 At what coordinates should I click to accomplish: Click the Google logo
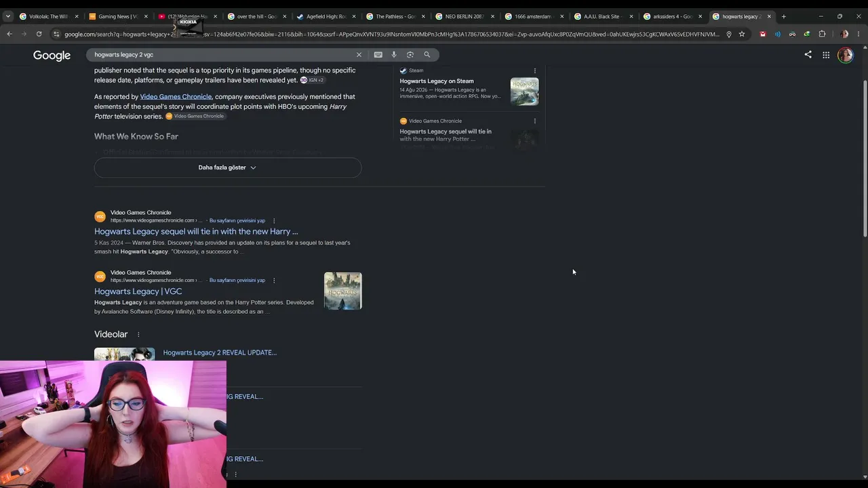(52, 56)
